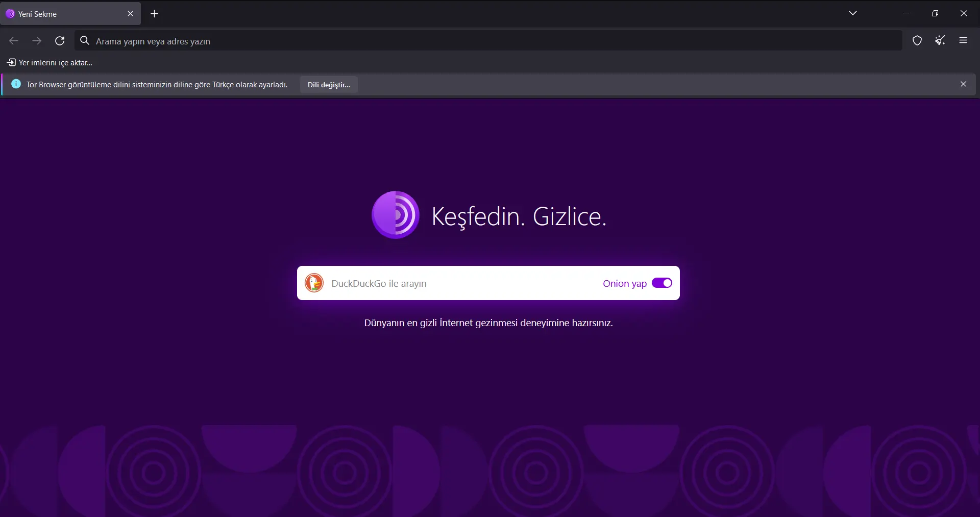980x517 pixels.
Task: Click the magnifier icon in address bar
Action: point(85,41)
